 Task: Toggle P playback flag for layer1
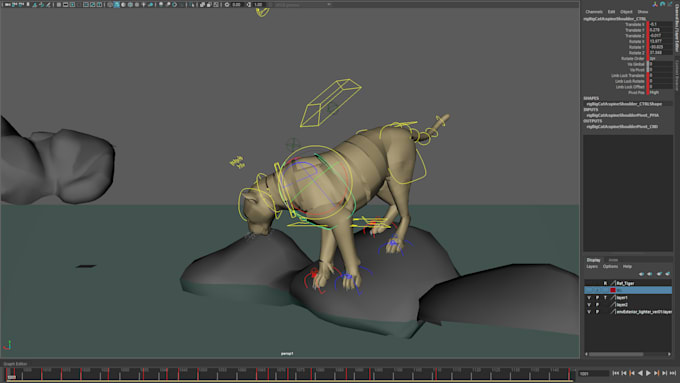(x=597, y=298)
